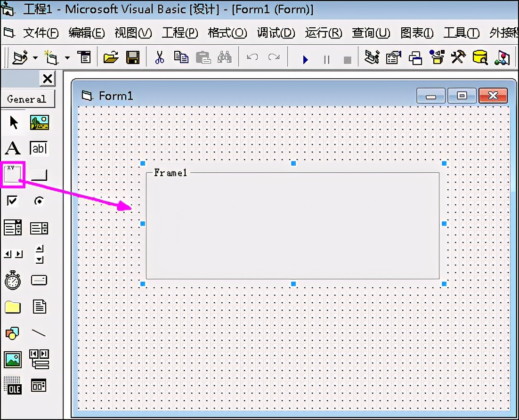
Task: Click Add Standard EXE Project toolbar icon
Action: pos(20,57)
